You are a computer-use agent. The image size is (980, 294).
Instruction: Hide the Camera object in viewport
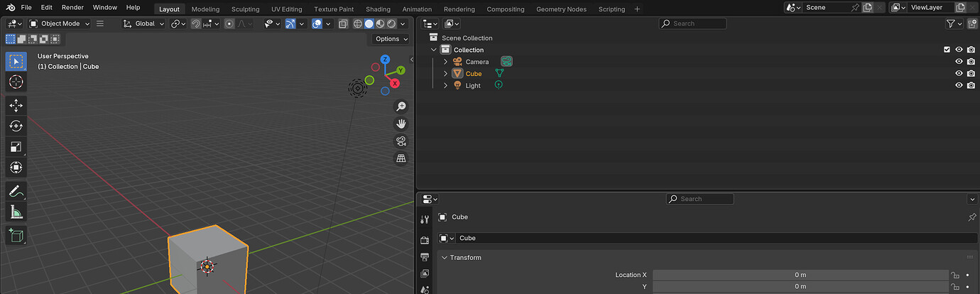[x=959, y=62]
